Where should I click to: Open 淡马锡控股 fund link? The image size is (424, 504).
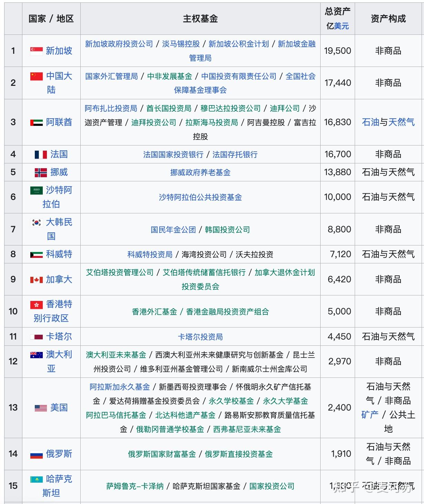click(x=181, y=44)
